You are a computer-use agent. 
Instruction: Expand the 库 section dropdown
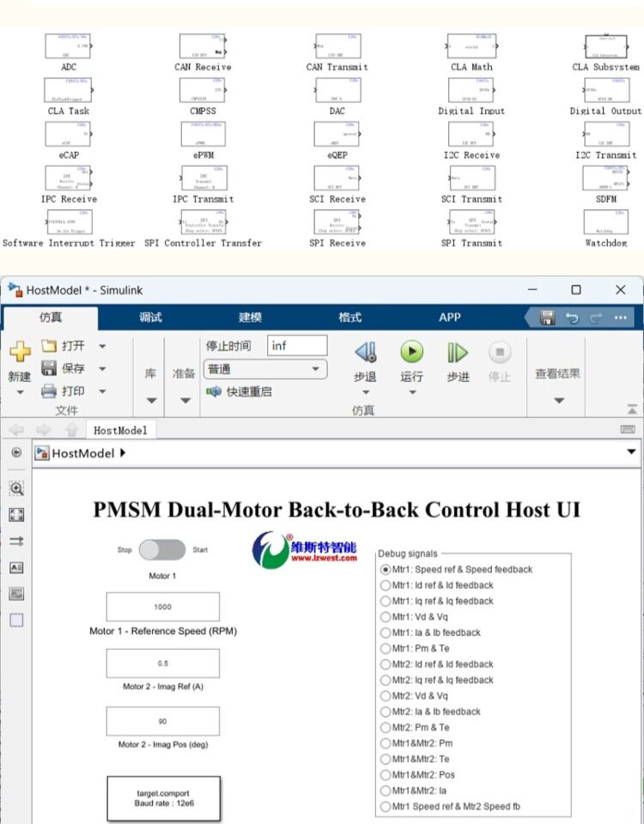click(x=151, y=401)
